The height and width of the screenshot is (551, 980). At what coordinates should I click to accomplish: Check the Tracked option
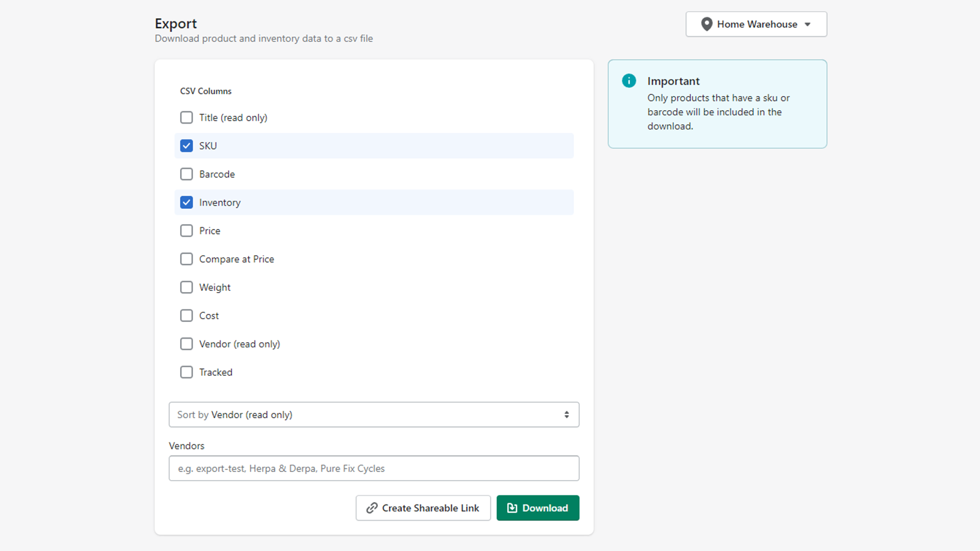(186, 372)
